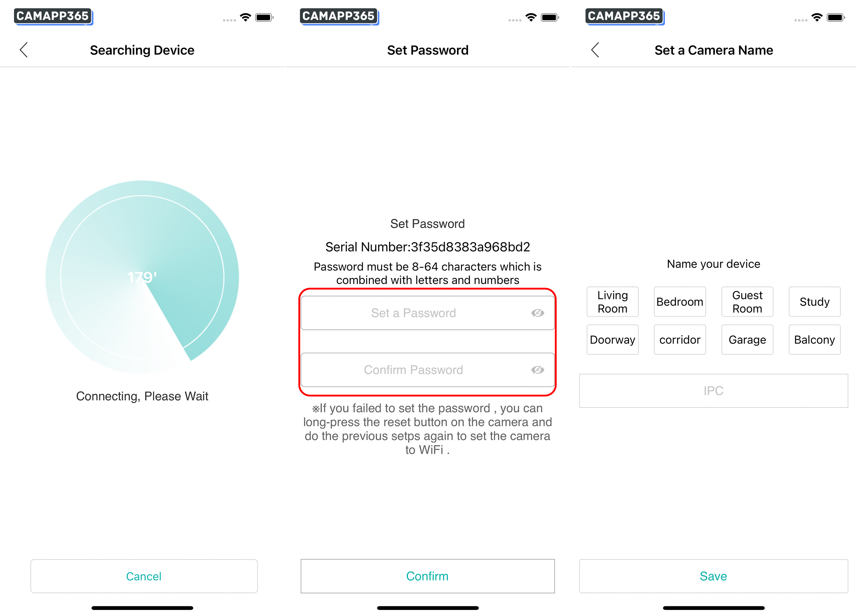
Task: Tap battery icon on the Camera Name screen
Action: (836, 17)
